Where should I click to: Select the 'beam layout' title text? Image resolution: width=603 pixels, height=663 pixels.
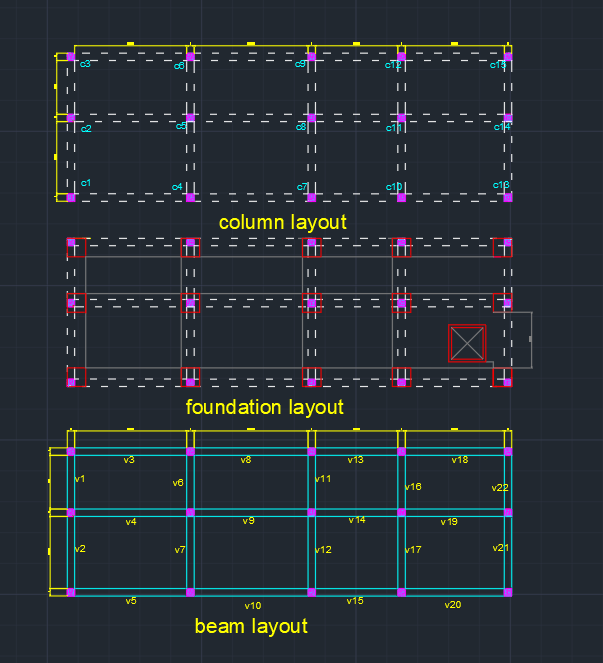251,626
